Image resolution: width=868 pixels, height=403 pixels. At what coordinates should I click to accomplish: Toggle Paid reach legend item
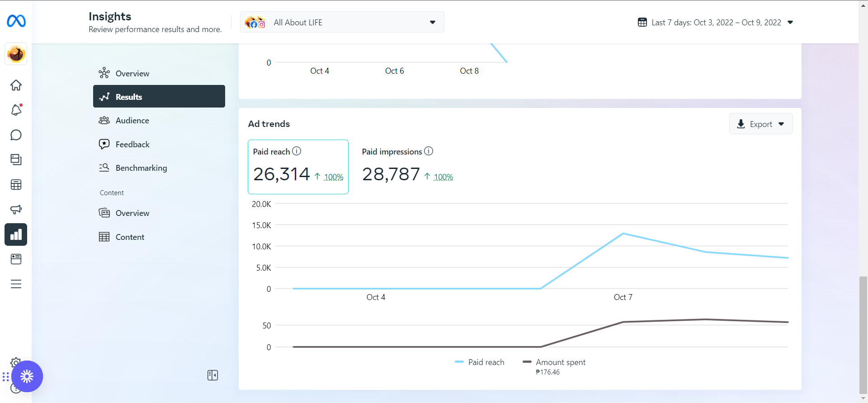click(480, 362)
